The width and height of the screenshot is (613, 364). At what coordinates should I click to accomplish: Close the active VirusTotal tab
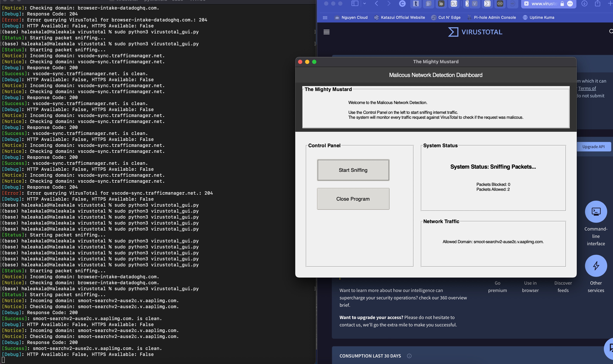(526, 4)
